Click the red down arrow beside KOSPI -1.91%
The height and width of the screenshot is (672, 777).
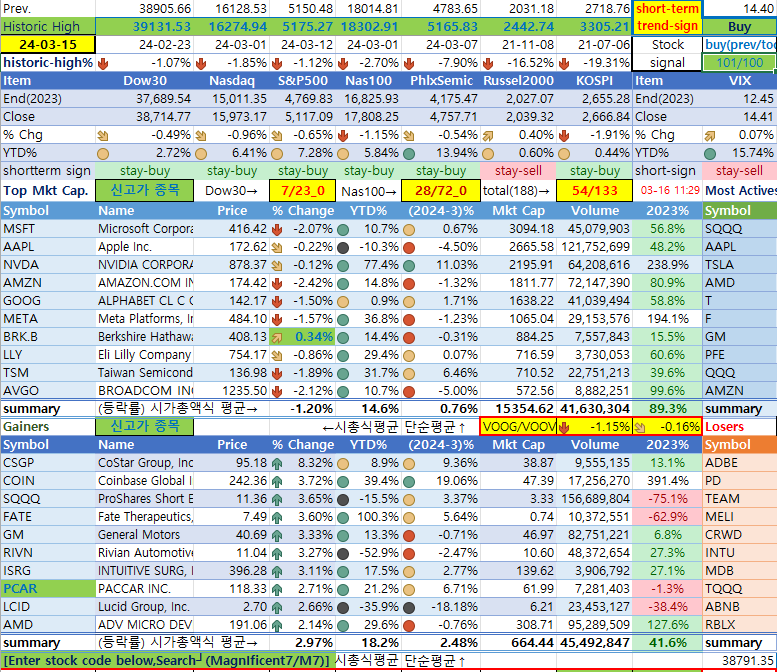tap(564, 136)
